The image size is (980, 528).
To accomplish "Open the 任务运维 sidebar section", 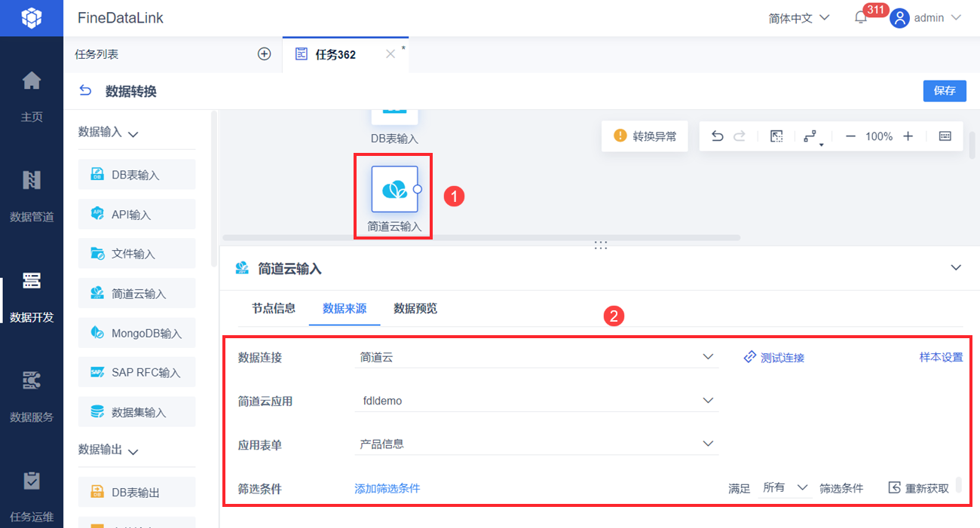I will tap(32, 496).
